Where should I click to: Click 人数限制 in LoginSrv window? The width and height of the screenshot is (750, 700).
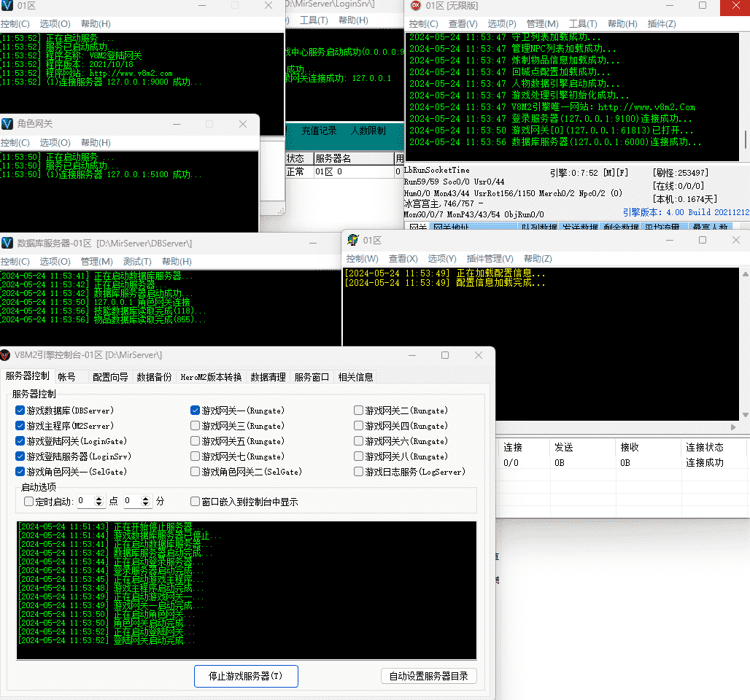pos(368,131)
